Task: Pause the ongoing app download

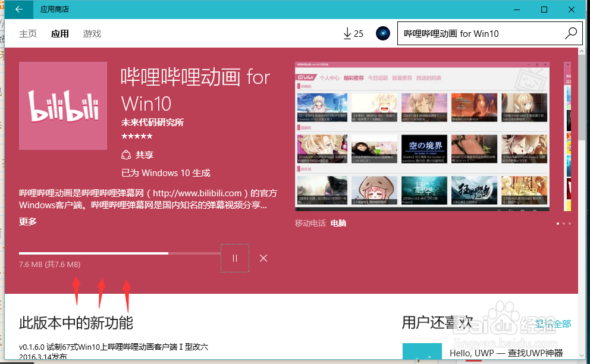Action: coord(235,258)
